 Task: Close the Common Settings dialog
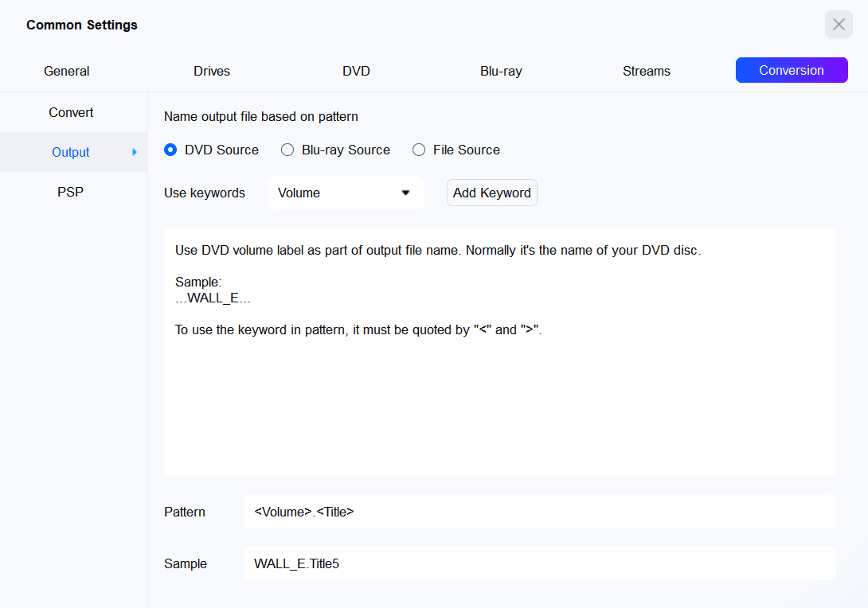[x=838, y=25]
